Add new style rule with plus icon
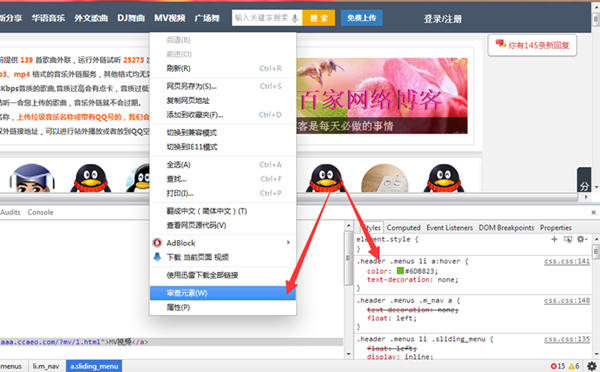The image size is (600, 372). tap(554, 239)
